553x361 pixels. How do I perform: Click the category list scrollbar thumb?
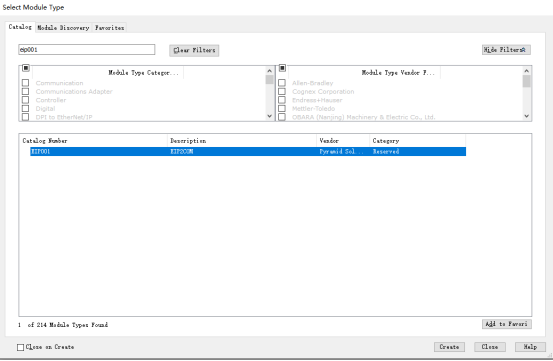pyautogui.click(x=270, y=80)
